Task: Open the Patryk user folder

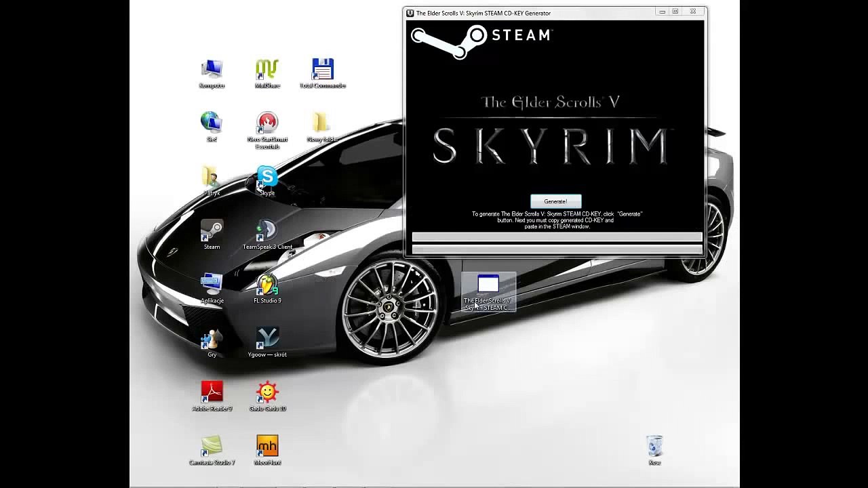Action: 212,182
